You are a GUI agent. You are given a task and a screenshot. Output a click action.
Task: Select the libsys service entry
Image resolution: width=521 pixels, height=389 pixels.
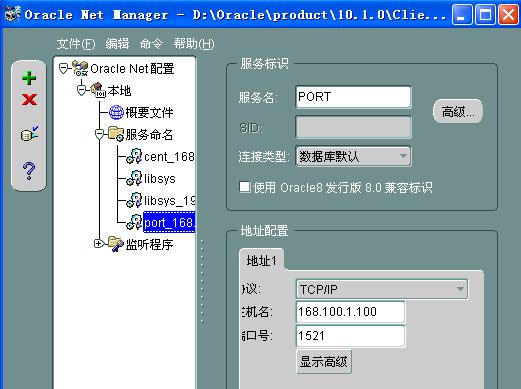click(160, 179)
